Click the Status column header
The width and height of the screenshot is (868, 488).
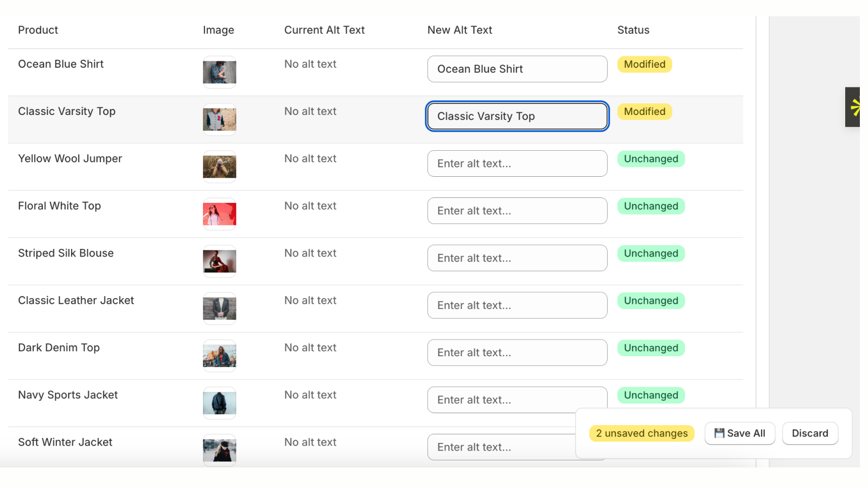633,30
